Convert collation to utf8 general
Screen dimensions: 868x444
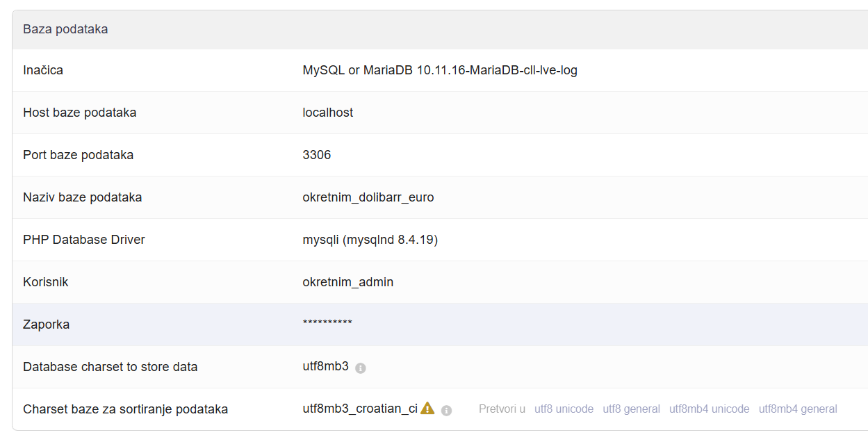(x=631, y=409)
